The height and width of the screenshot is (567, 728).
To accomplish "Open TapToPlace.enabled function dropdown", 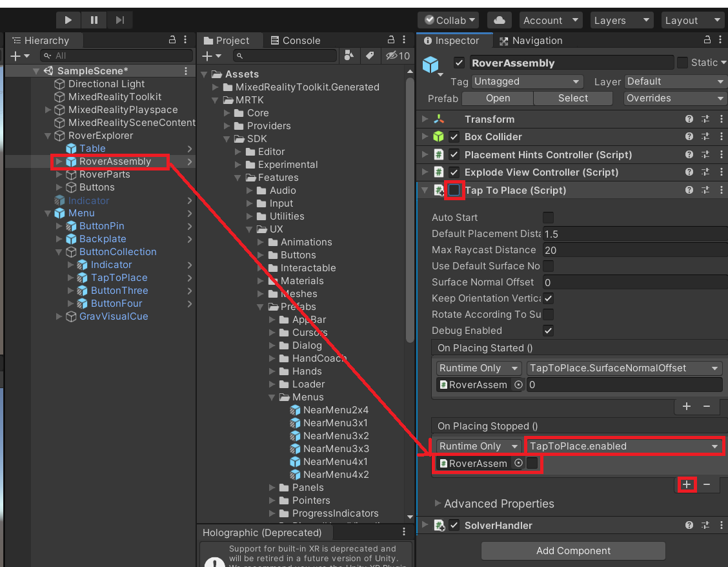I will (x=624, y=446).
